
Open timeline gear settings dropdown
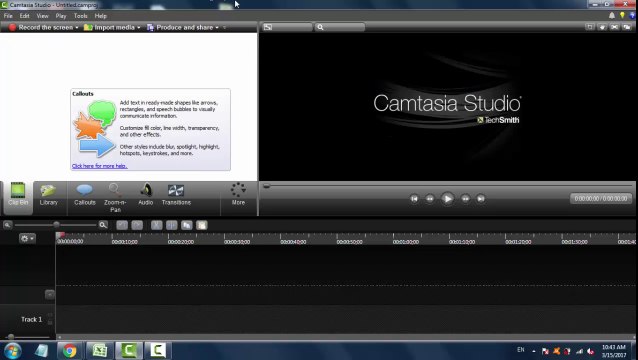pyautogui.click(x=27, y=238)
